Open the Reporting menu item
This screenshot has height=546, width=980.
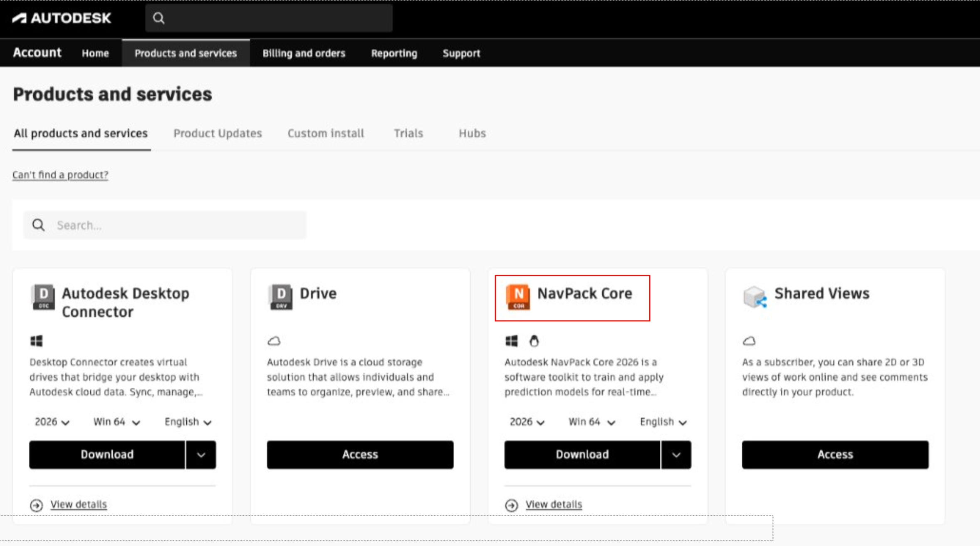coord(394,53)
